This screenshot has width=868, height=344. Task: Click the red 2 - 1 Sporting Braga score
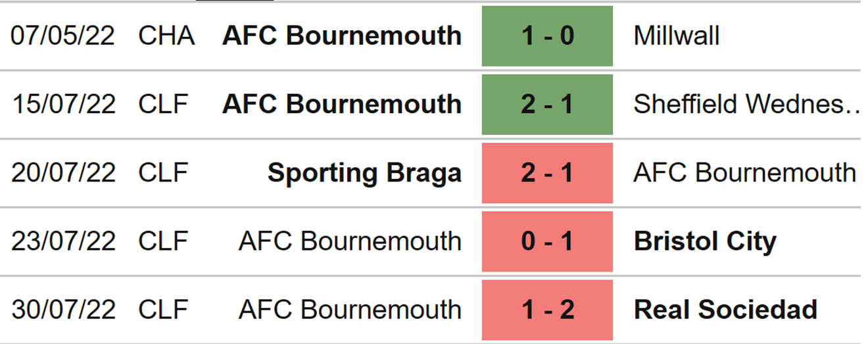tap(547, 173)
